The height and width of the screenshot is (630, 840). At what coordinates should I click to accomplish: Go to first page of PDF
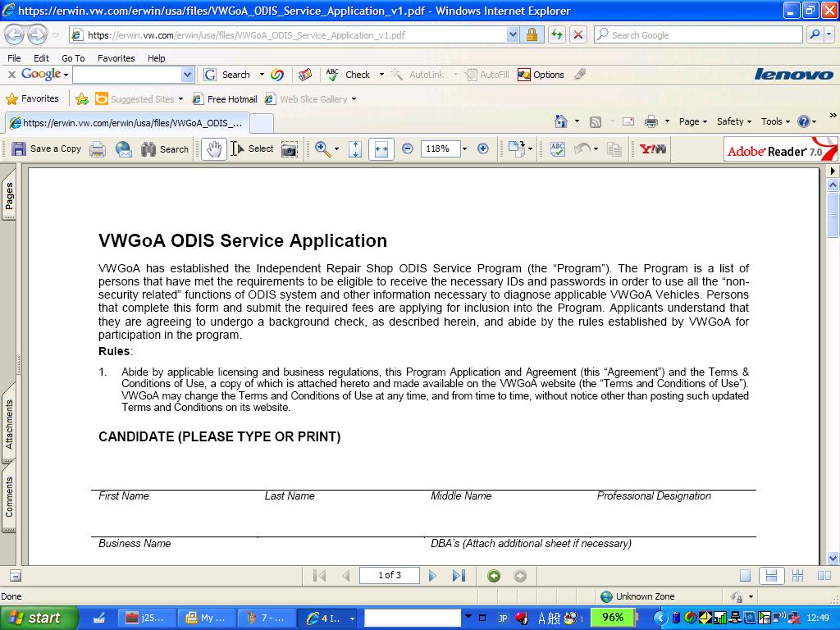click(320, 576)
